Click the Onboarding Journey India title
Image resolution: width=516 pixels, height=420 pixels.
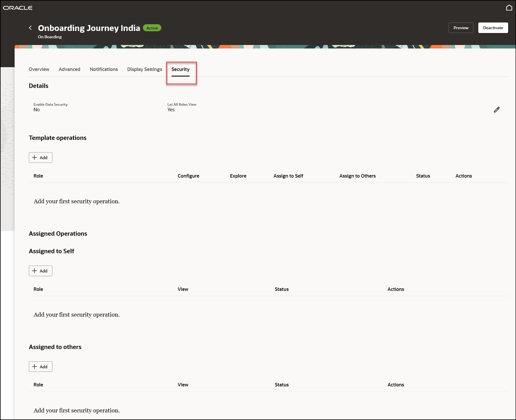pos(89,28)
